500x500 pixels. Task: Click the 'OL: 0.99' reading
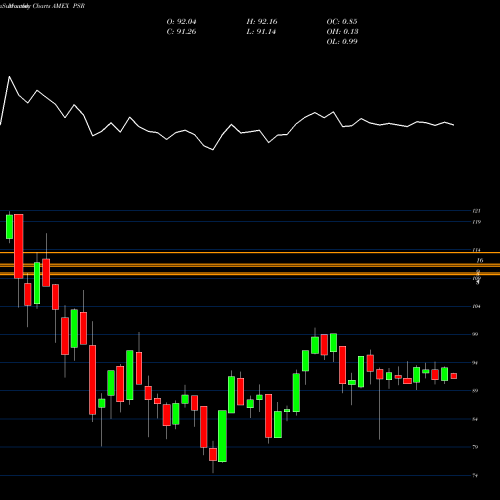tap(342, 42)
